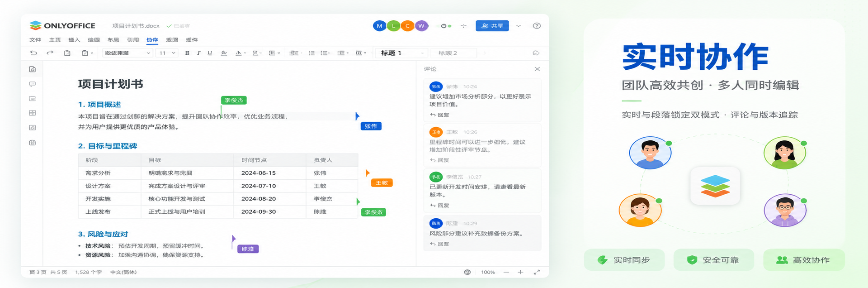Switch to the 插入 tab
The width and height of the screenshot is (868, 288).
[74, 40]
